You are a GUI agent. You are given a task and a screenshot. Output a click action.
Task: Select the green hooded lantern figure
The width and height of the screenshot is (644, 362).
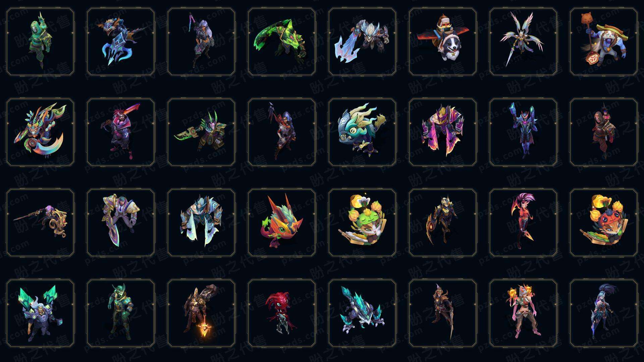coord(40,42)
